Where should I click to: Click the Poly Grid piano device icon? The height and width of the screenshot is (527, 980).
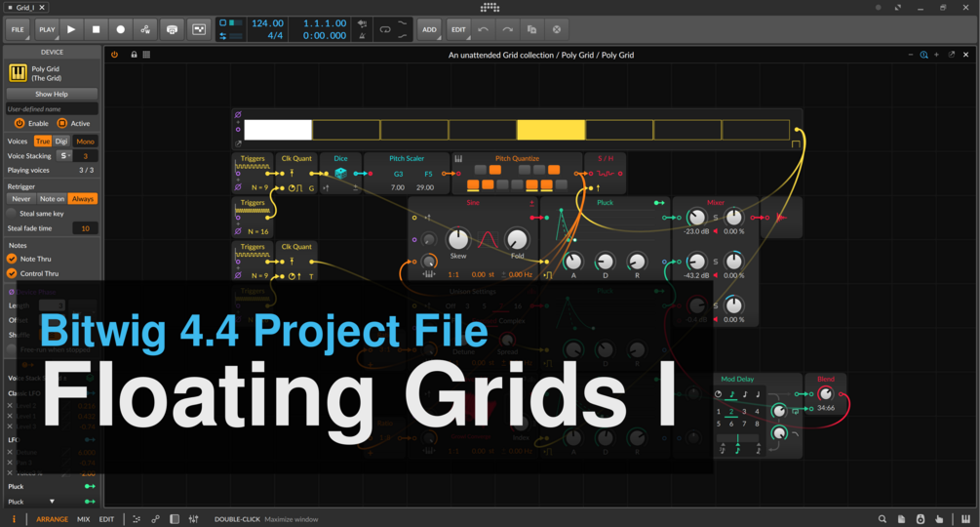[18, 73]
